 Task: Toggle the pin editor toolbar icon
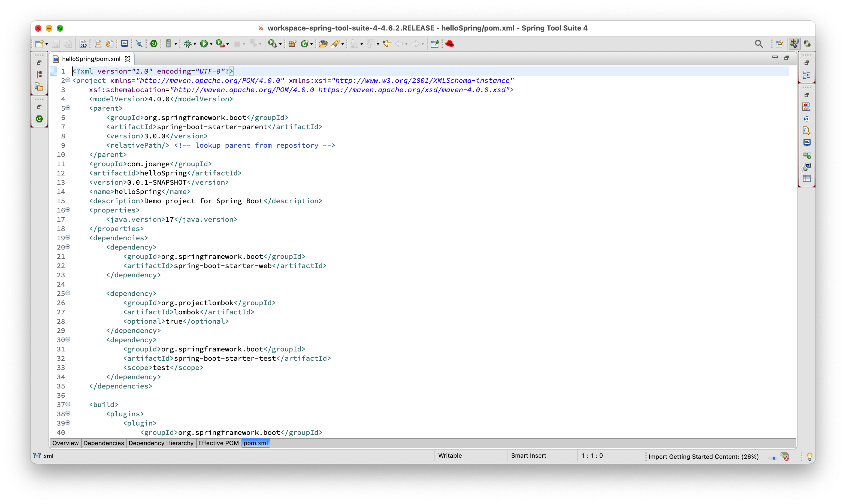(434, 44)
